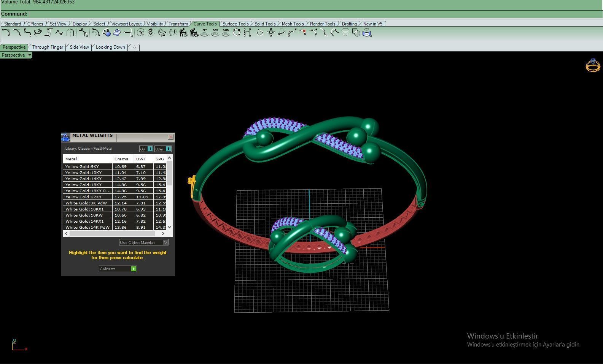The image size is (603, 364).
Task: Click the DEG change degree icon
Action: (x=215, y=33)
